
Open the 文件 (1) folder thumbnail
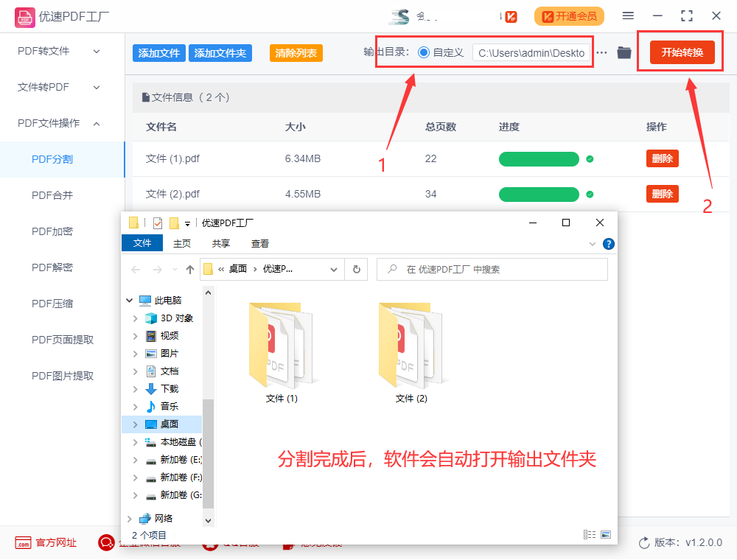281,346
